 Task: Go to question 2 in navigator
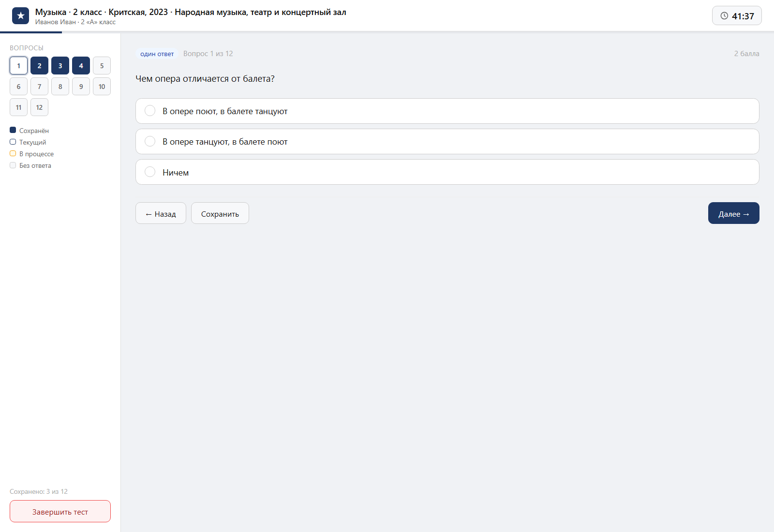tap(39, 66)
